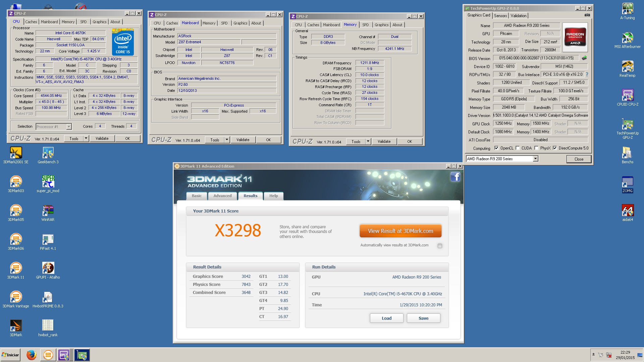Click the X3298 score text
Screen dimensions: 644x362
click(x=238, y=231)
